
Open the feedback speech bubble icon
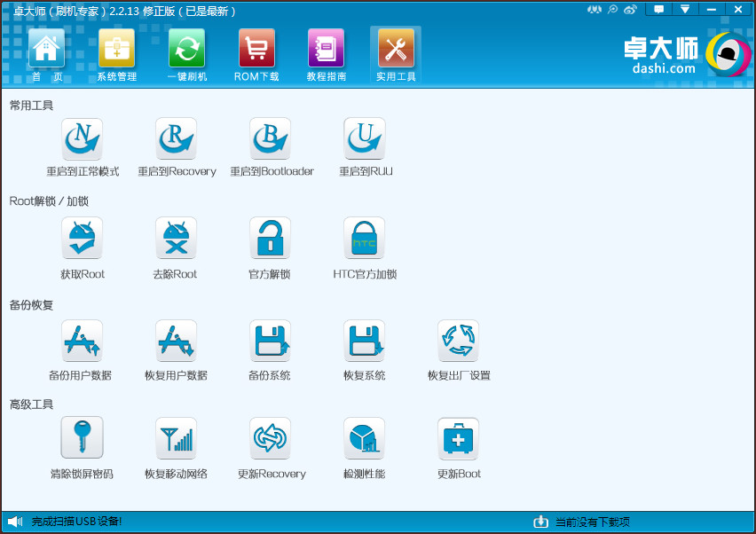tap(658, 9)
